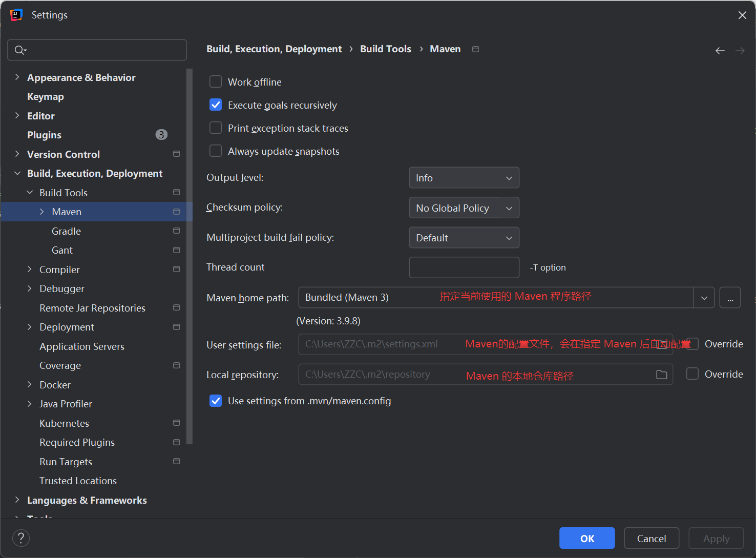Image resolution: width=756 pixels, height=558 pixels.
Task: Expand the Debugger node
Action: (30, 288)
